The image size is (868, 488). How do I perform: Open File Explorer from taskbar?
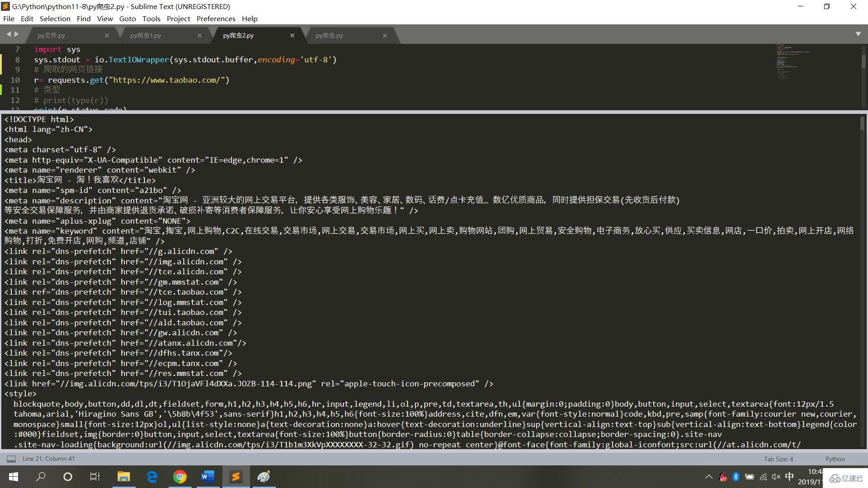[x=123, y=477]
